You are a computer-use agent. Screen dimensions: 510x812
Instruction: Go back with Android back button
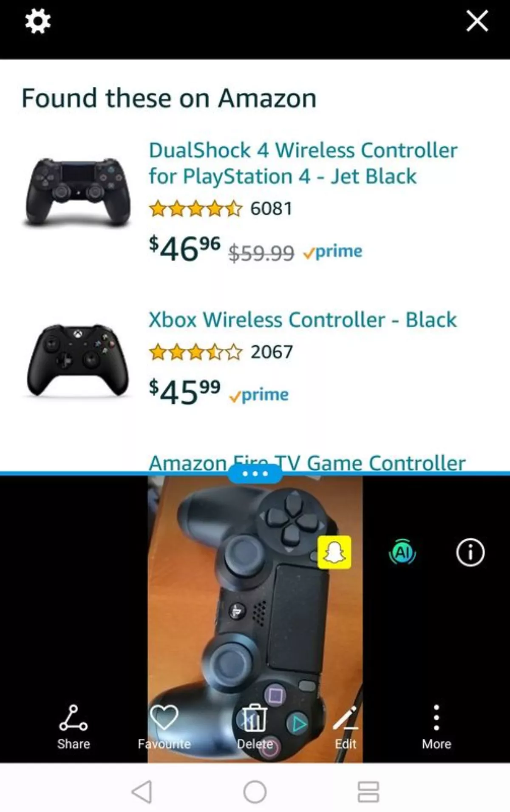[142, 792]
